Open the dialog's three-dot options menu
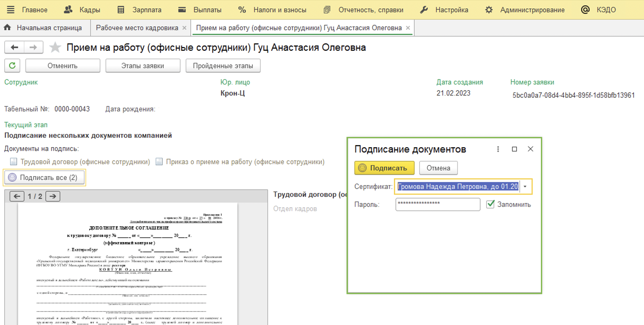This screenshot has height=325, width=644. pos(498,149)
